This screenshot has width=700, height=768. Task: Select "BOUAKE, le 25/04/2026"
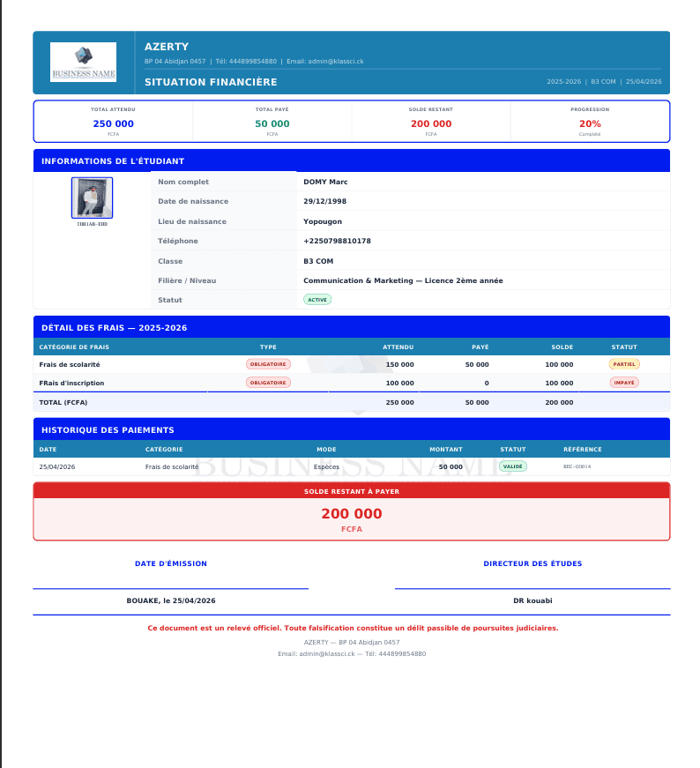(171, 600)
